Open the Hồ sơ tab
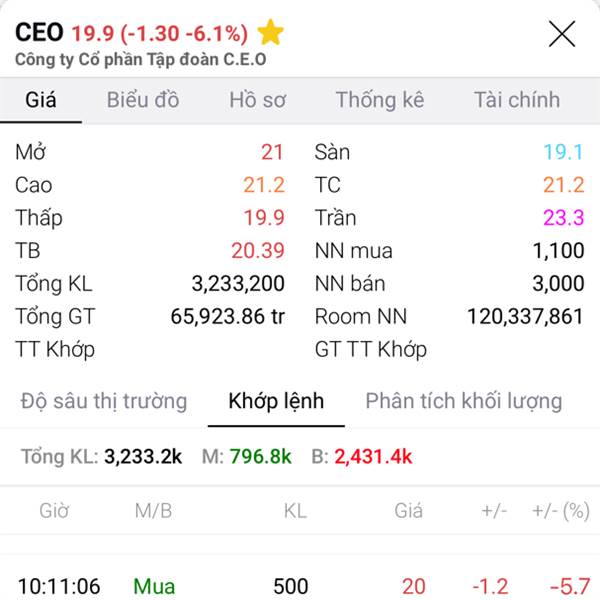Image resolution: width=600 pixels, height=600 pixels. (x=257, y=100)
